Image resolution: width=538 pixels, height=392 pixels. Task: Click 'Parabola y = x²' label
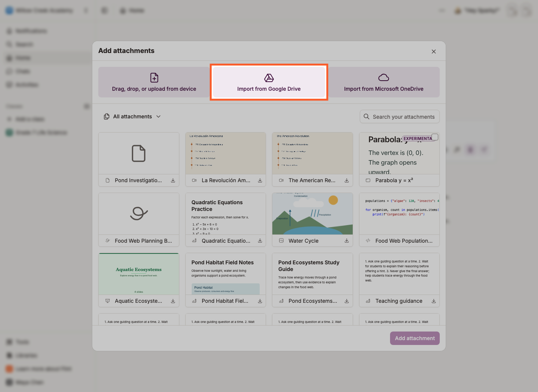click(394, 180)
